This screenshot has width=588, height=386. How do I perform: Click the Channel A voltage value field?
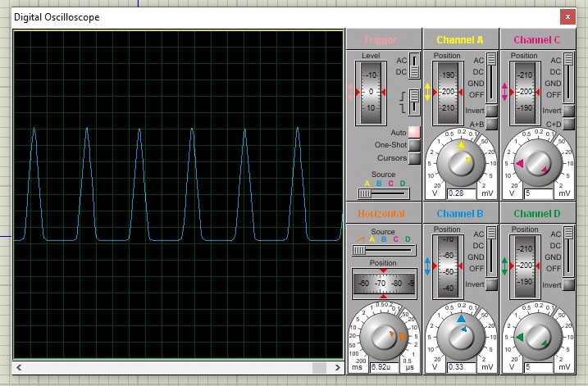tap(461, 193)
